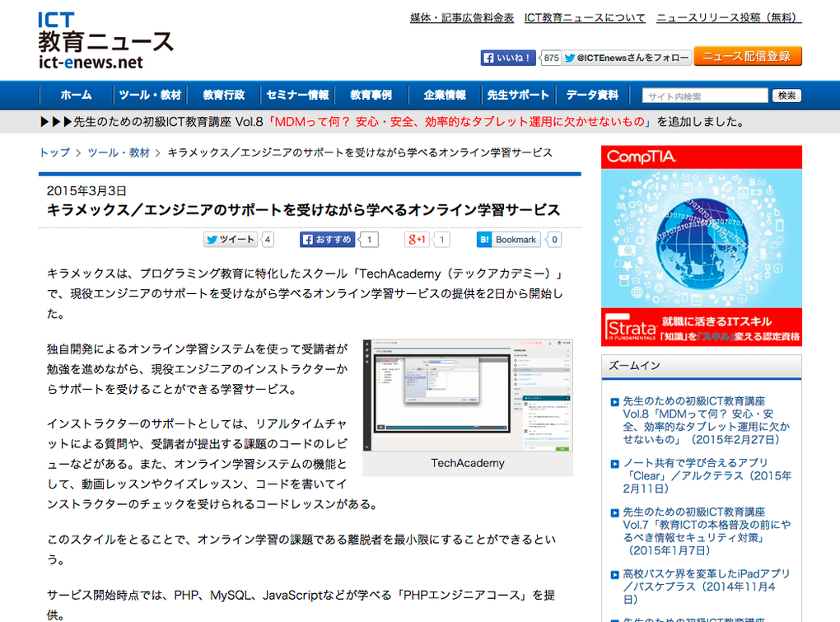Click the ズームイン sidebar heading

tap(634, 366)
